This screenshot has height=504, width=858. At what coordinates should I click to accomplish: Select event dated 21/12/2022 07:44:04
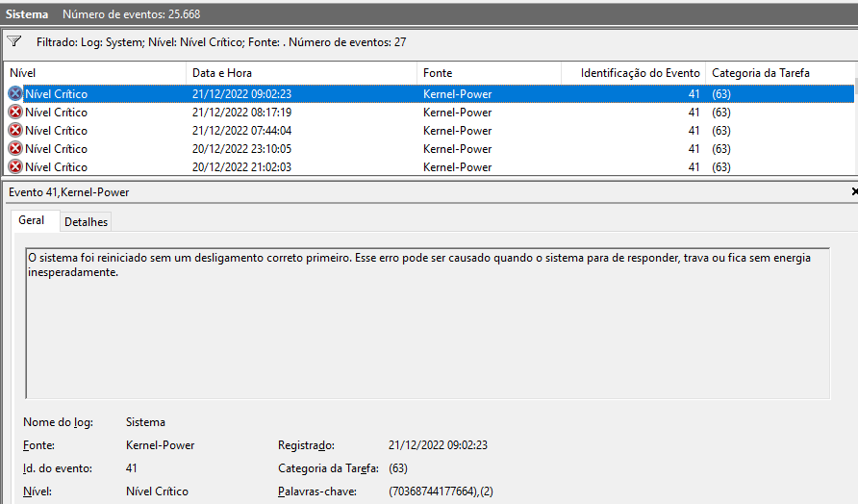pyautogui.click(x=430, y=130)
